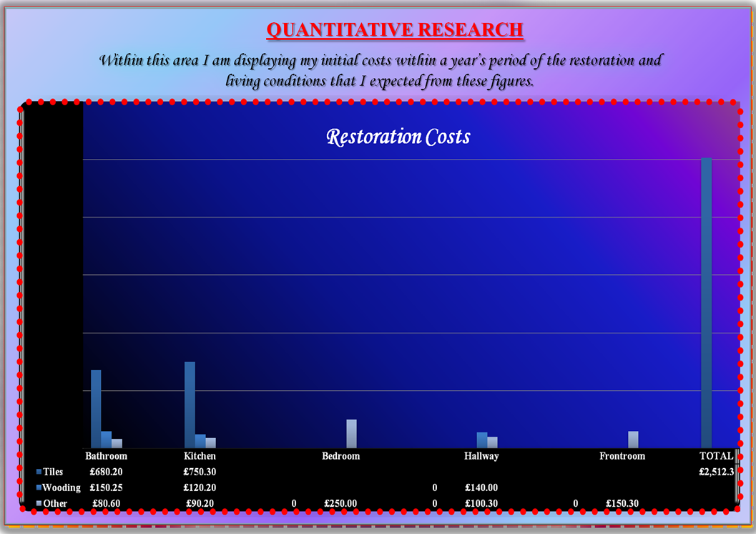Click the Restoration Costs chart title
This screenshot has height=534, width=756.
click(398, 137)
